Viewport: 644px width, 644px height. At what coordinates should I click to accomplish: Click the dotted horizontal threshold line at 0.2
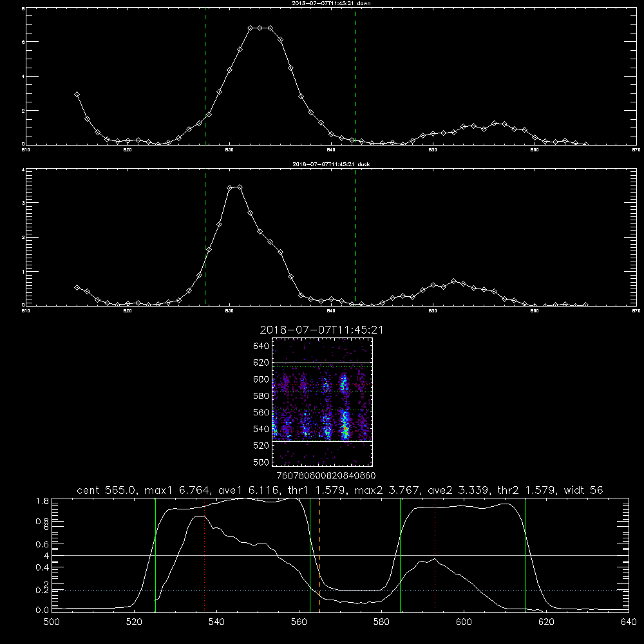[x=340, y=590]
